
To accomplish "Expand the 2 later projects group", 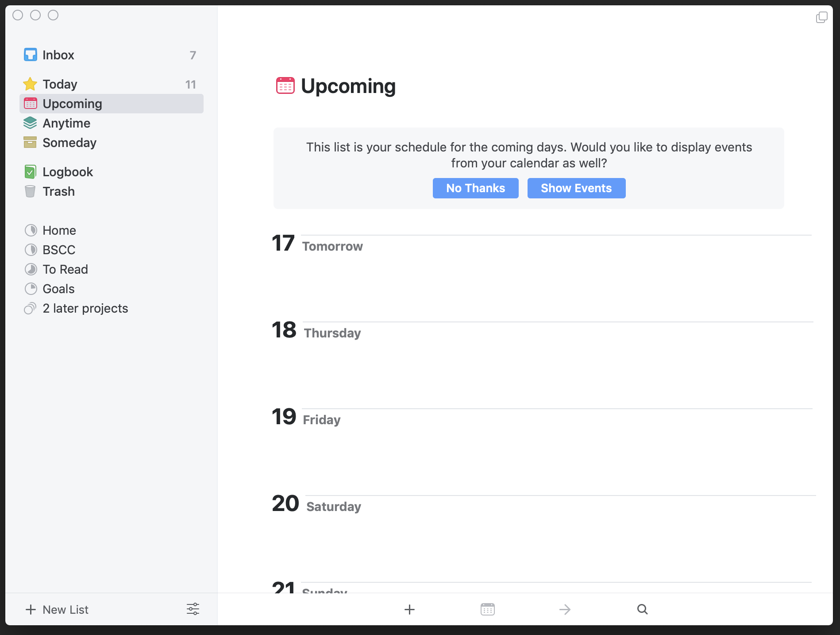I will (x=85, y=308).
